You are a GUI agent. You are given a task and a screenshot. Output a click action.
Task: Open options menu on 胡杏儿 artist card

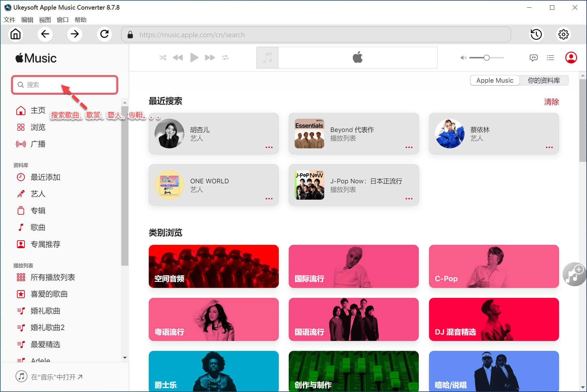[269, 147]
